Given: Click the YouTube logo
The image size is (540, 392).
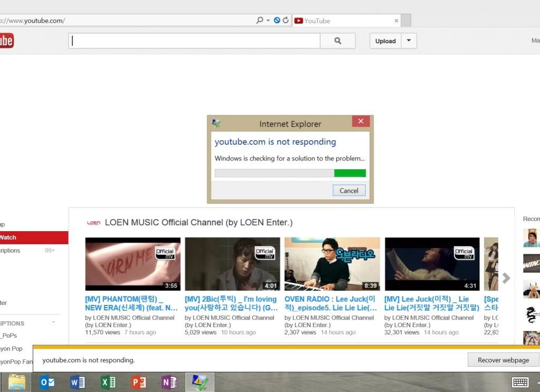Looking at the screenshot, I should (x=6, y=41).
